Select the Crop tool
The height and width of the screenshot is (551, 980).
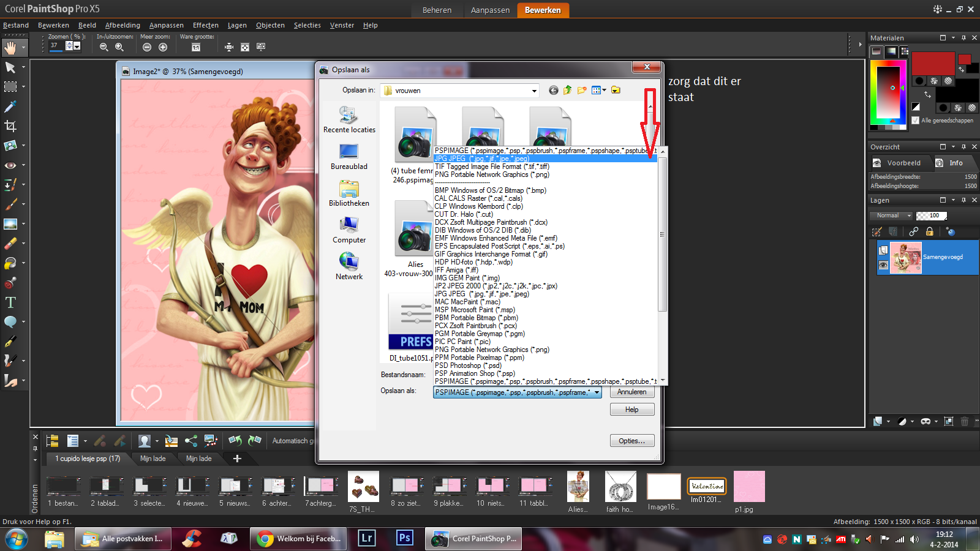coord(10,126)
